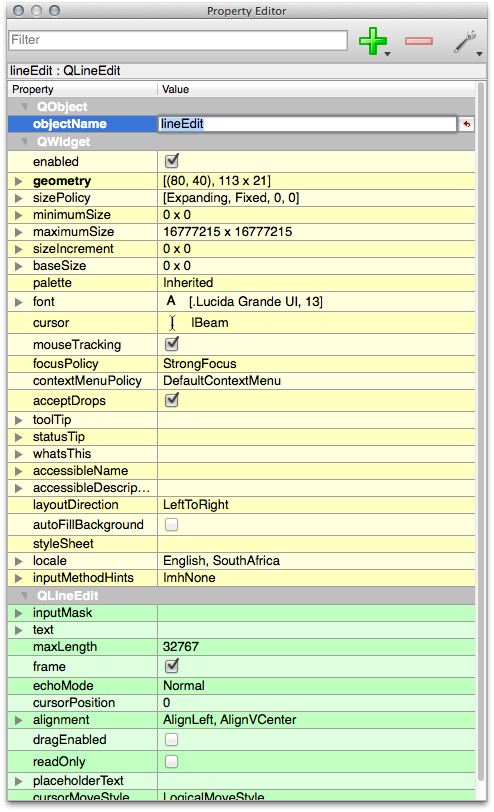
Task: Check the autoFillBackground checkbox
Action: point(171,525)
